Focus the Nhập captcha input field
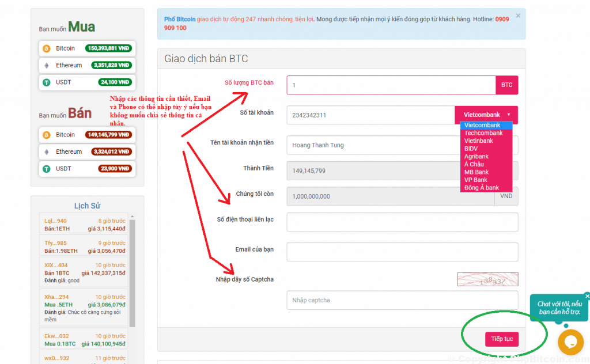 (x=402, y=300)
